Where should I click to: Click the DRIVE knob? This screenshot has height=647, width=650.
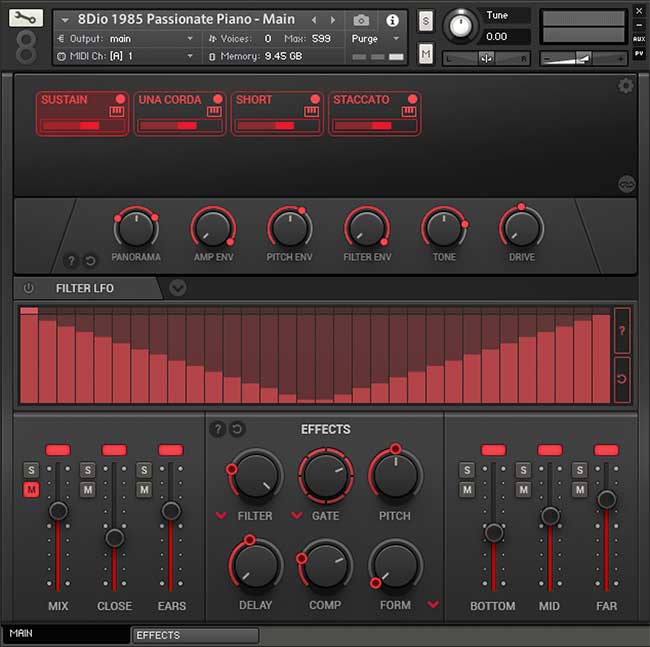(x=521, y=228)
